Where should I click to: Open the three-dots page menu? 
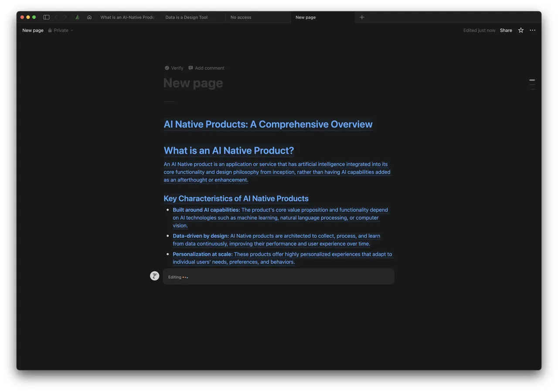click(533, 31)
